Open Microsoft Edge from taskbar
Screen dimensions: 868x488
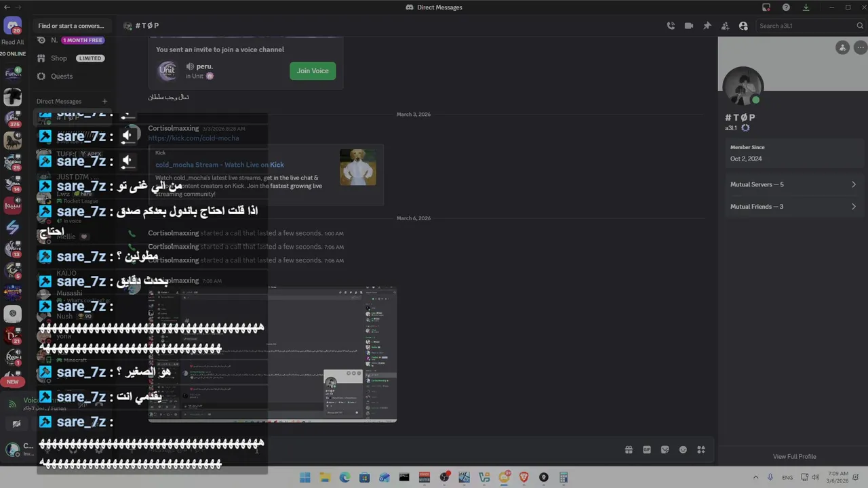click(344, 477)
